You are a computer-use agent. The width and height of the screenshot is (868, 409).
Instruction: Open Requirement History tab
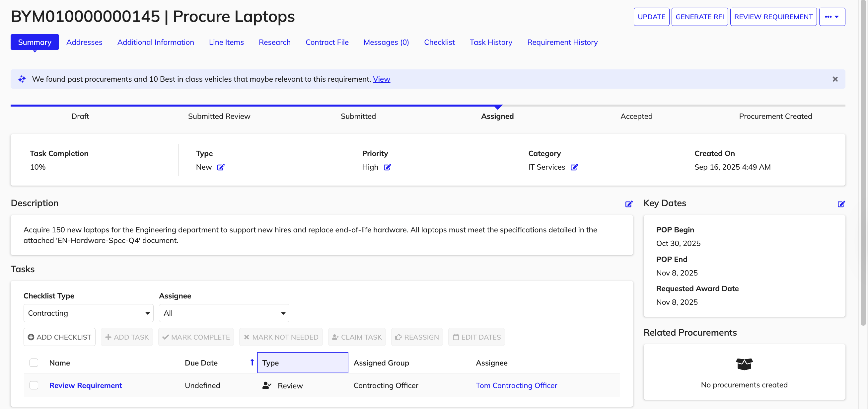tap(562, 42)
